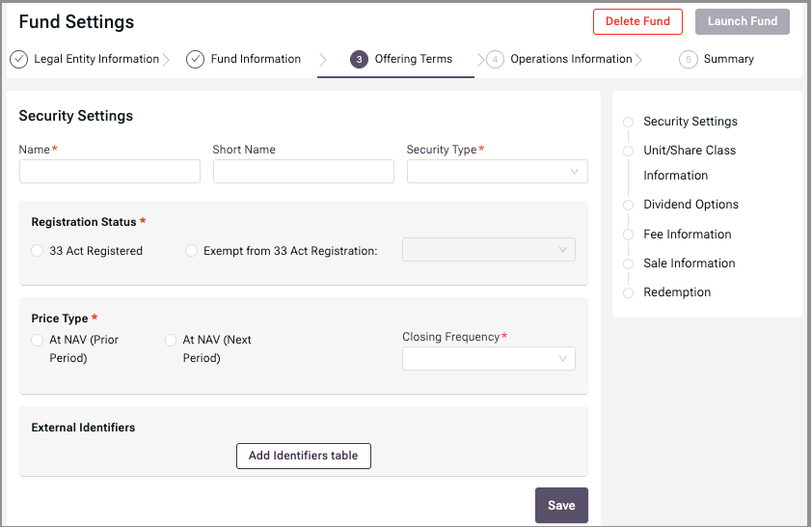Jump to Sale Information section
Viewport: 812px width, 527px height.
690,263
